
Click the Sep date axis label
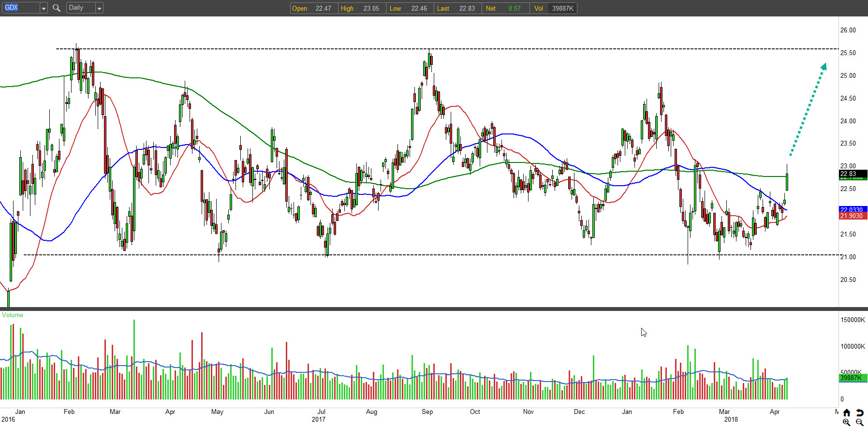tap(427, 412)
